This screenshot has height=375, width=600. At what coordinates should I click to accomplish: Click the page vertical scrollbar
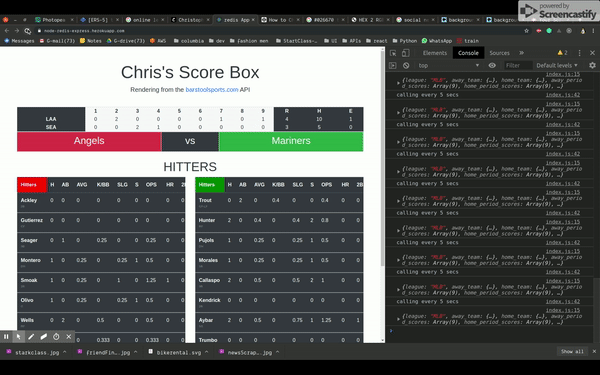tap(382, 159)
